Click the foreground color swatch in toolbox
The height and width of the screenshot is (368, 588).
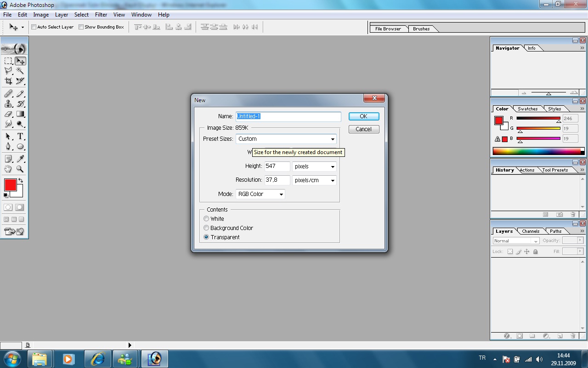[10, 185]
